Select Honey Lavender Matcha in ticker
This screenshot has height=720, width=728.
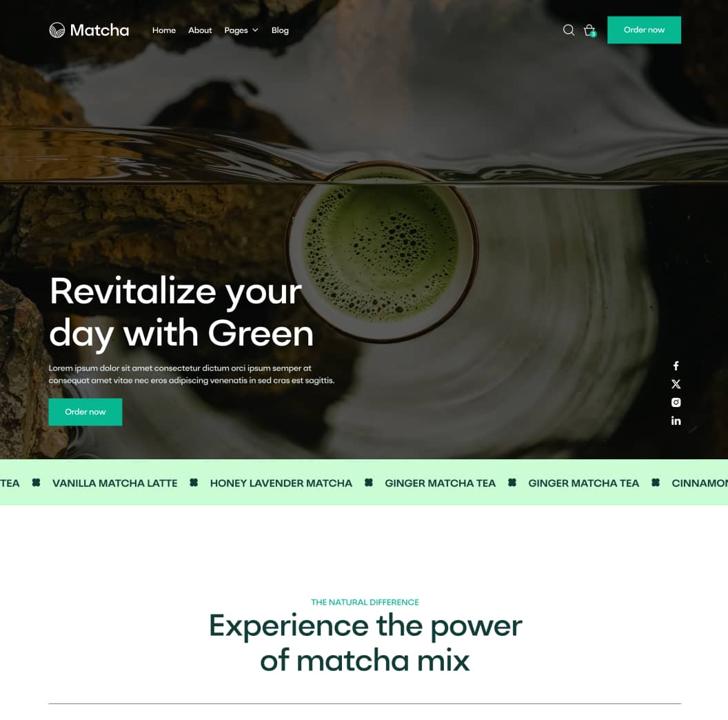pyautogui.click(x=281, y=483)
